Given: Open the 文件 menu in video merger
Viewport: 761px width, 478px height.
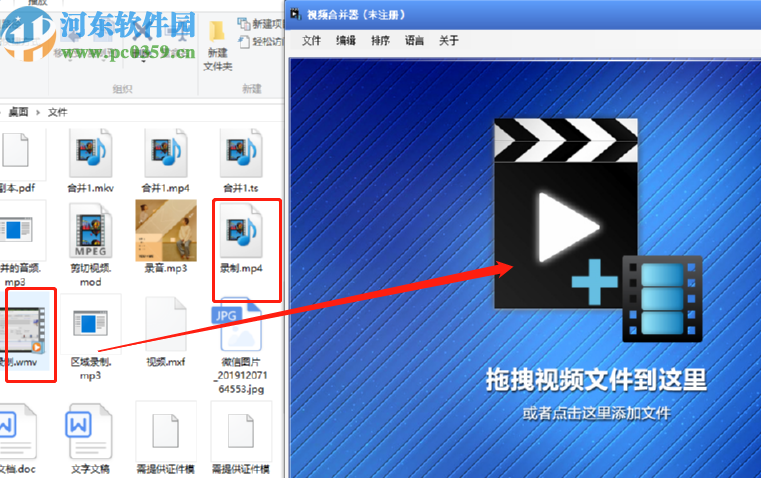Looking at the screenshot, I should tap(311, 40).
